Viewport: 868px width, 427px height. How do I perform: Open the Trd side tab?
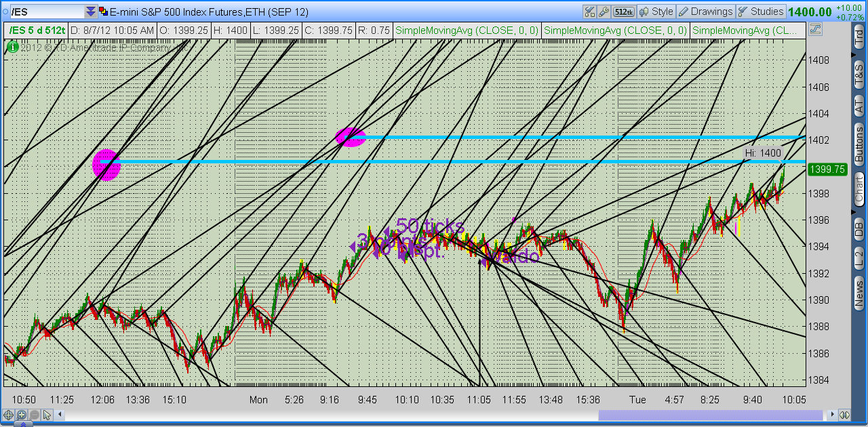click(859, 37)
